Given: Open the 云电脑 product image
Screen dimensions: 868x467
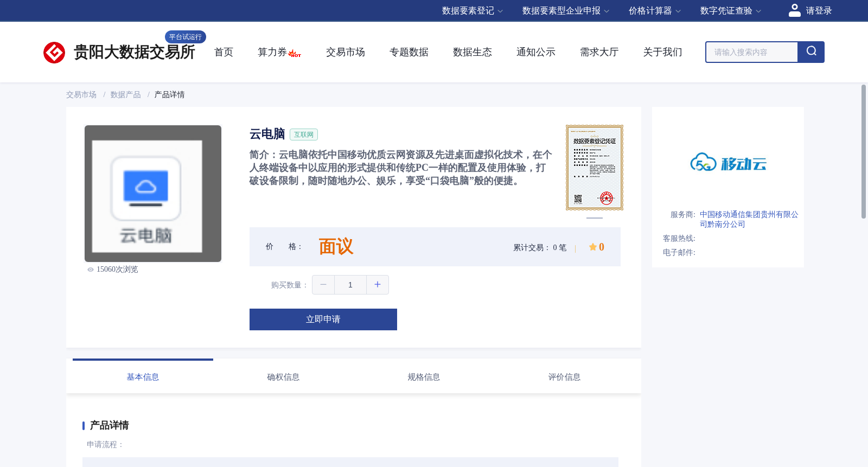Looking at the screenshot, I should (153, 194).
